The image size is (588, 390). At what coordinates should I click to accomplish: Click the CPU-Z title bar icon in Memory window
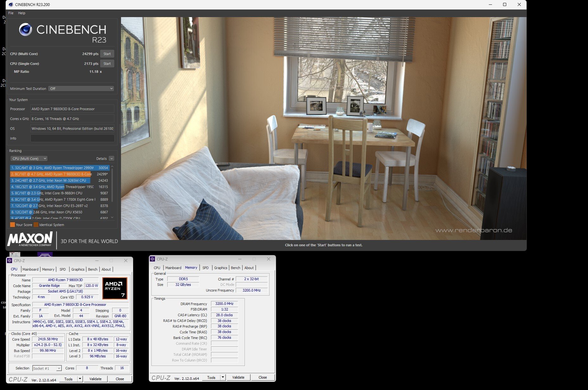pos(152,259)
